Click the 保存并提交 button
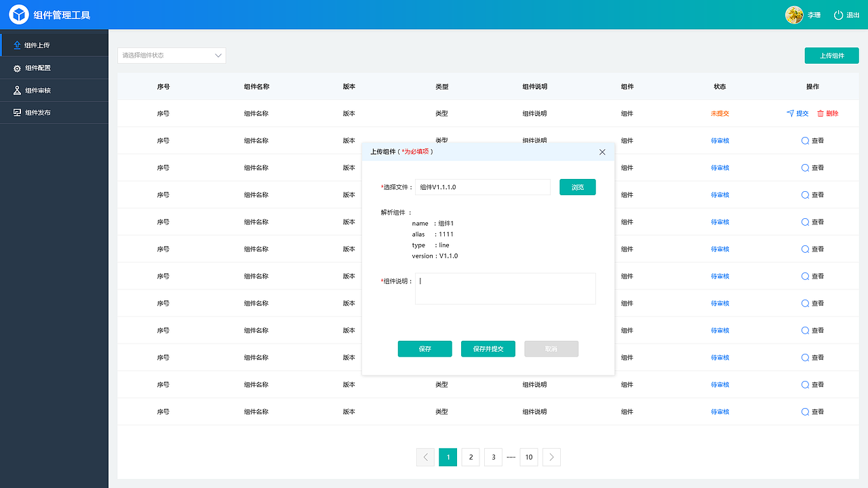 click(488, 348)
